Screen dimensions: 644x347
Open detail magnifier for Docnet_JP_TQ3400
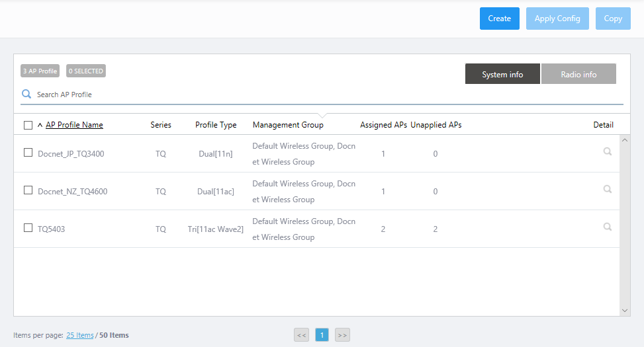(607, 152)
